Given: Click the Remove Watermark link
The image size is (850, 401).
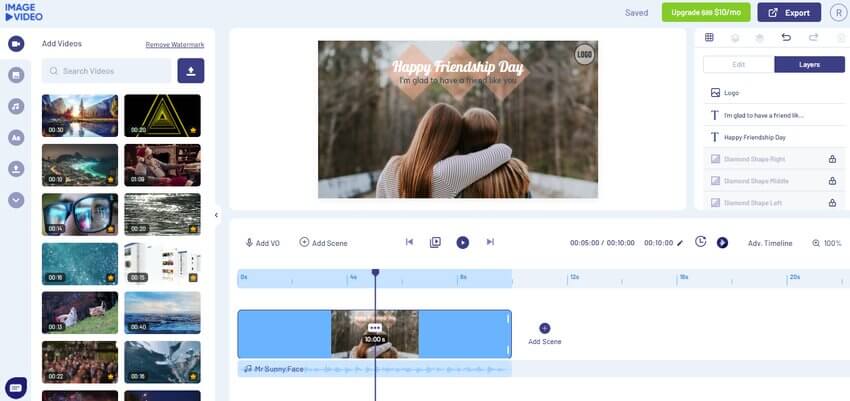Looking at the screenshot, I should (x=175, y=44).
